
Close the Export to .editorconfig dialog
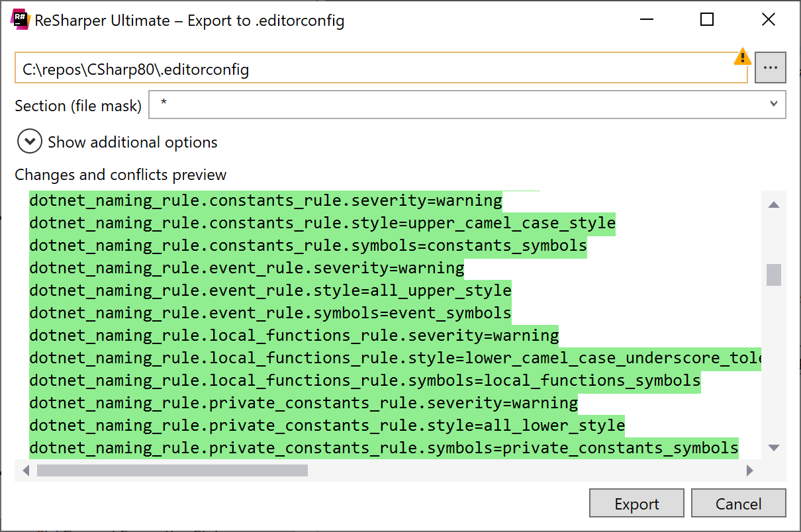(768, 20)
